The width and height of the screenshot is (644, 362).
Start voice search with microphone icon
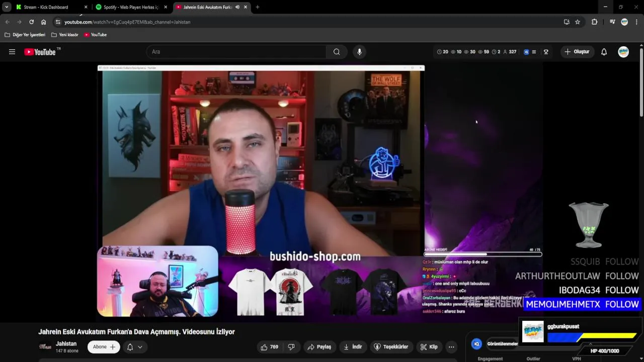click(359, 52)
